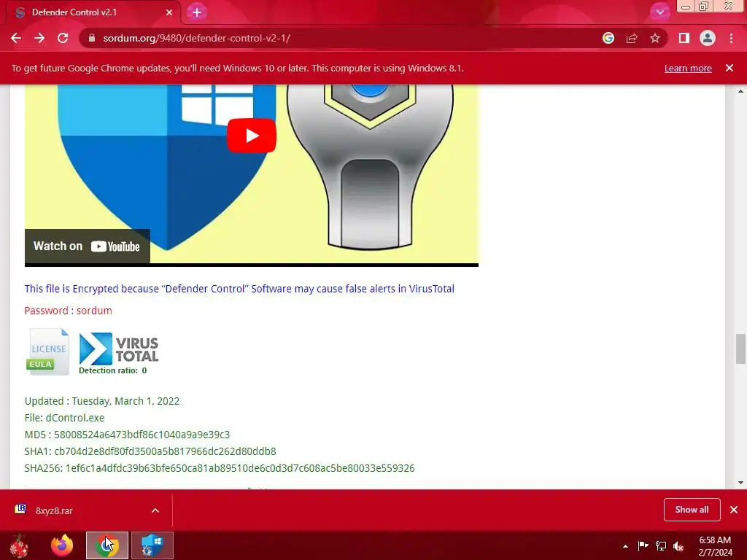747x560 pixels.
Task: Select the Defender Control v2.1 tab
Action: pos(93,12)
